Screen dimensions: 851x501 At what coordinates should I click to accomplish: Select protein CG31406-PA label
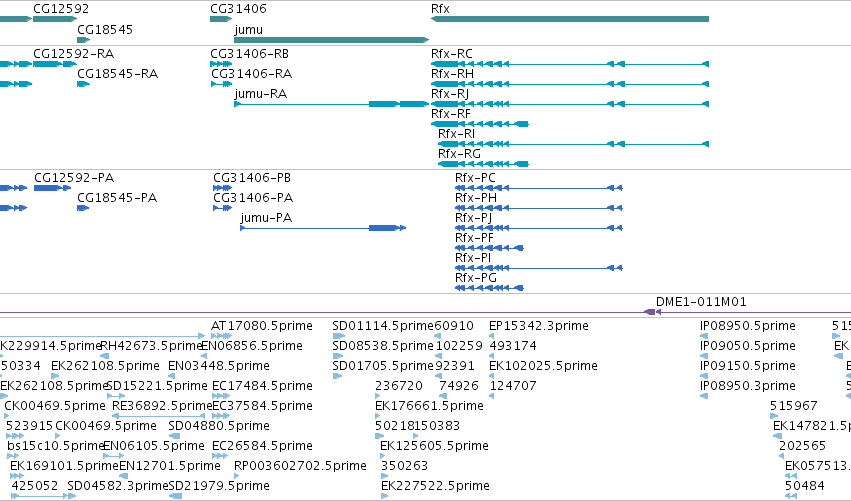click(253, 198)
